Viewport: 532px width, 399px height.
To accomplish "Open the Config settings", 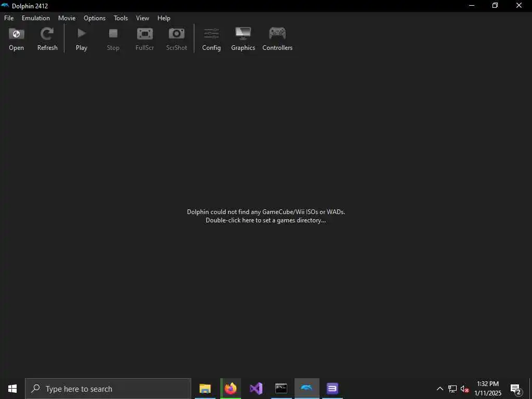I will (211, 38).
